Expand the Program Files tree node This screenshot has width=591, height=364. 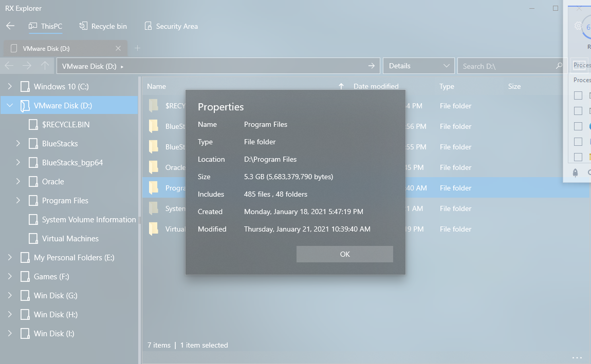pos(17,201)
